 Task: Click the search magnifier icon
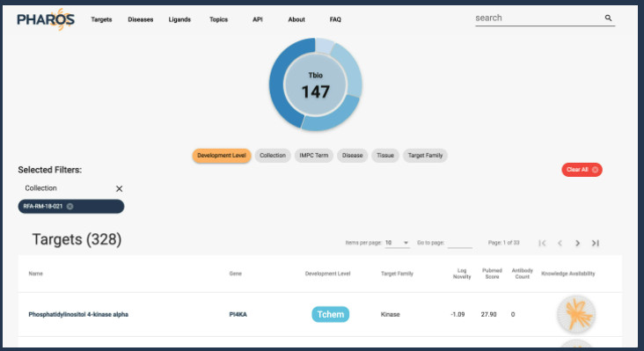coord(608,18)
